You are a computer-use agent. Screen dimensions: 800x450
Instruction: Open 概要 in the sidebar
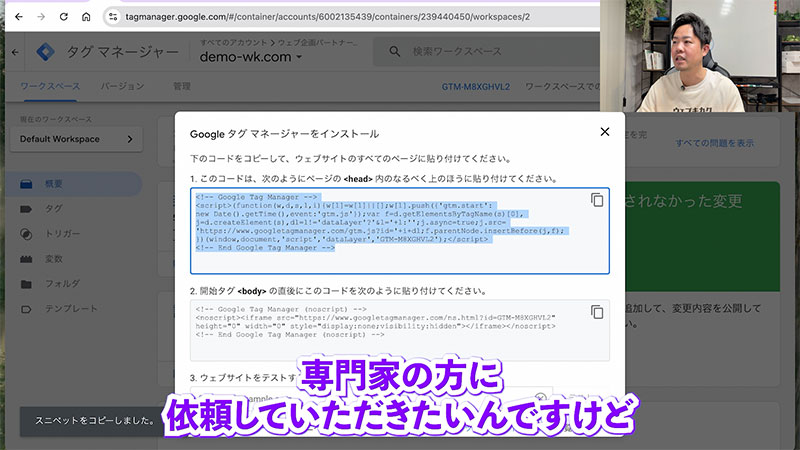pyautogui.click(x=74, y=184)
